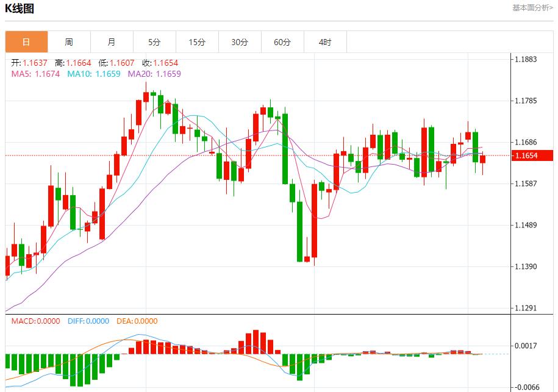Select the 15分 timeframe

pyautogui.click(x=197, y=41)
